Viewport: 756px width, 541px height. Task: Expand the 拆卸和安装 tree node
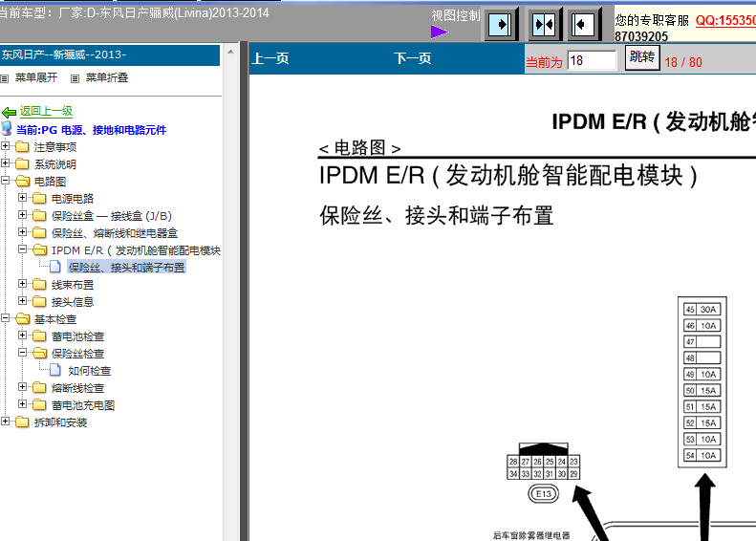(x=6, y=422)
